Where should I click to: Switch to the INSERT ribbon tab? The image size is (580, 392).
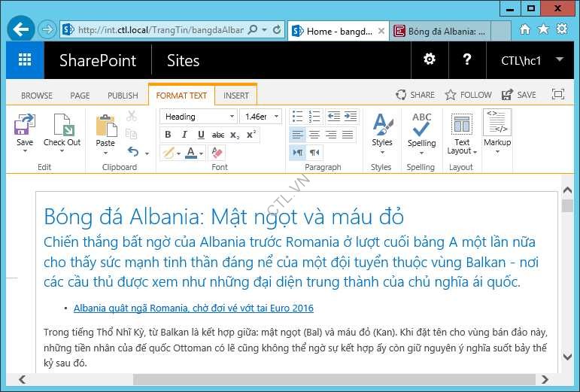(x=235, y=96)
